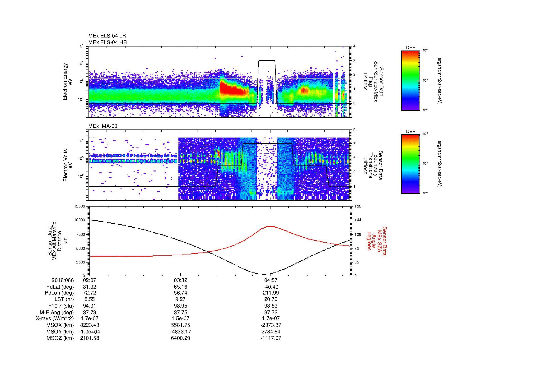Click the PdLat value -40.40
This screenshot has height=392, width=555.
(271, 287)
